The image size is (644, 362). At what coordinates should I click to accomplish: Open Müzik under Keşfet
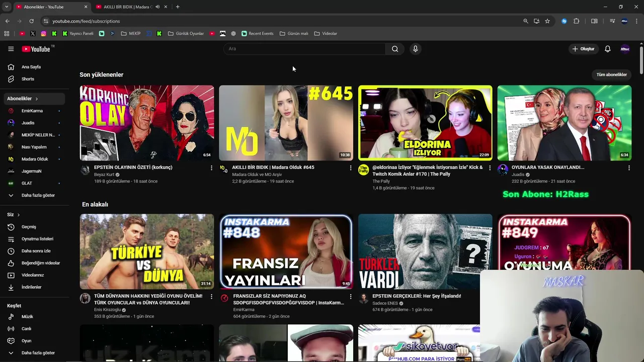[x=34, y=317]
